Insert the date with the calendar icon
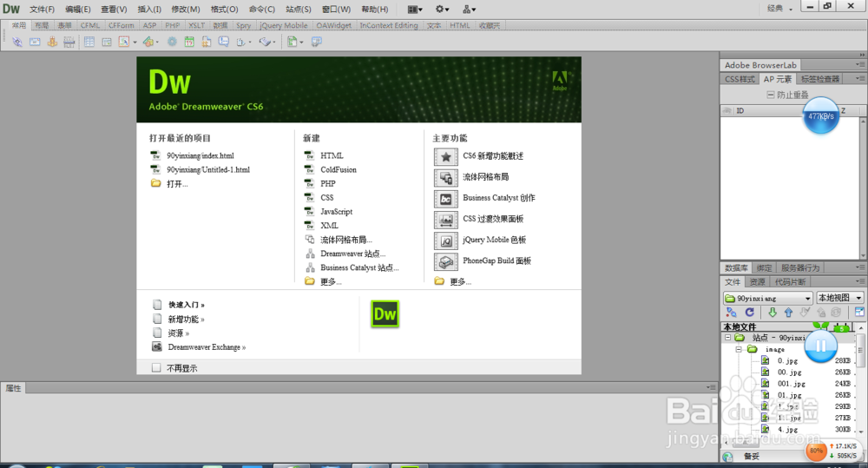 coord(189,42)
